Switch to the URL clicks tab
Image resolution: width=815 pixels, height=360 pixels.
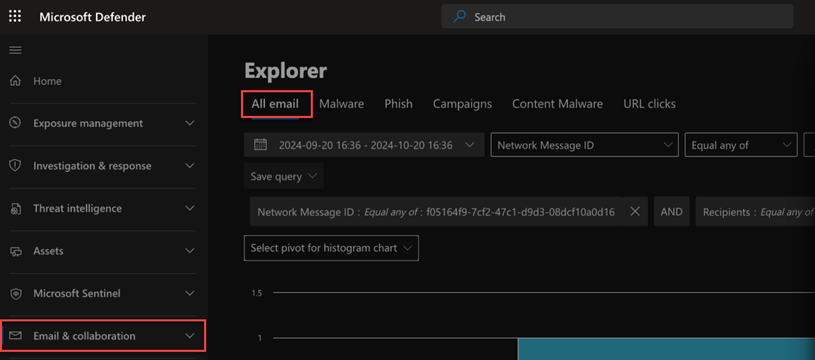(x=649, y=104)
